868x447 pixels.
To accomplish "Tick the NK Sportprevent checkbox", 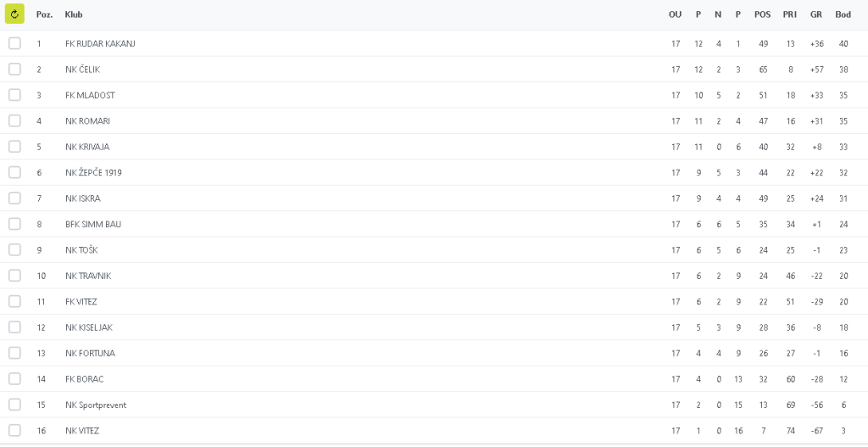I will tap(14, 405).
